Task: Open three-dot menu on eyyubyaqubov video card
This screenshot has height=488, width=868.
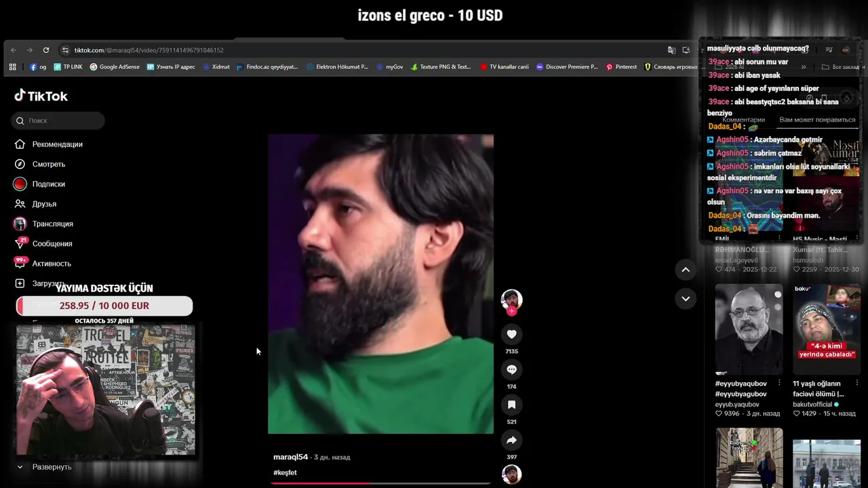Action: [x=778, y=384]
